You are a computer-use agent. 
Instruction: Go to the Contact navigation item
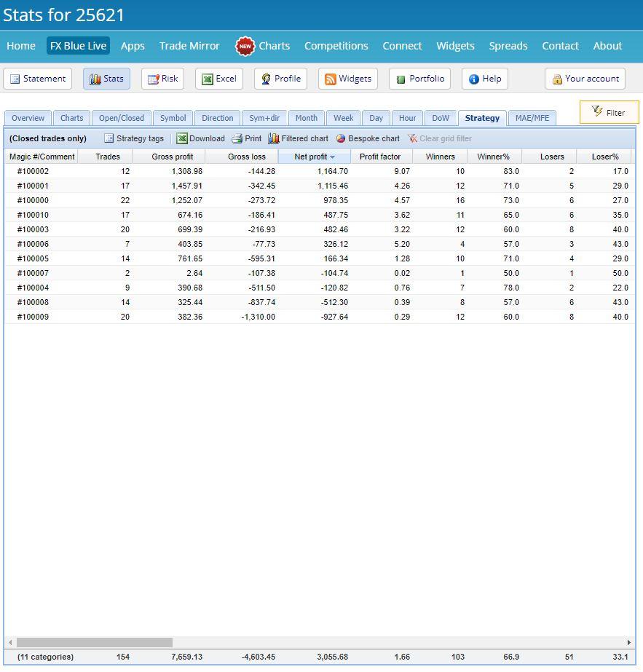pos(560,46)
